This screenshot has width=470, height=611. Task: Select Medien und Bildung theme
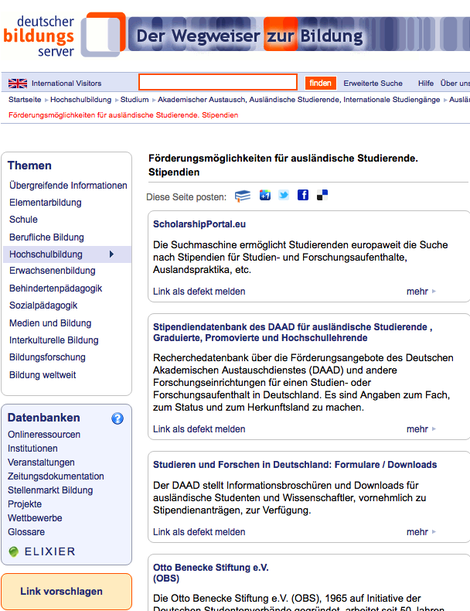(50, 323)
